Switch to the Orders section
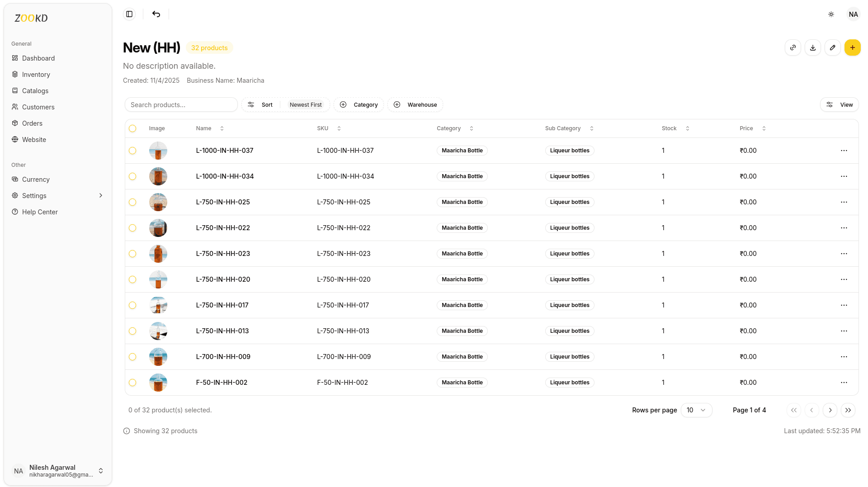This screenshot has width=868, height=487. click(33, 123)
